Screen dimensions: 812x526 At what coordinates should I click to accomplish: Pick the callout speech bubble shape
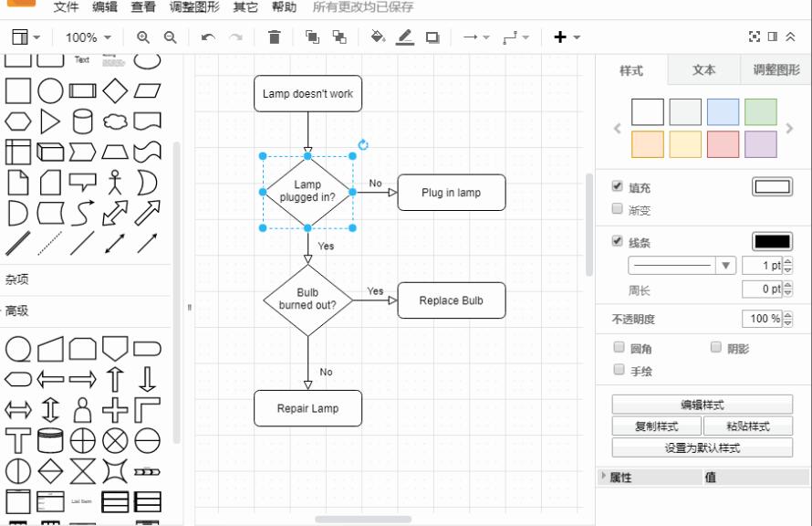83,183
